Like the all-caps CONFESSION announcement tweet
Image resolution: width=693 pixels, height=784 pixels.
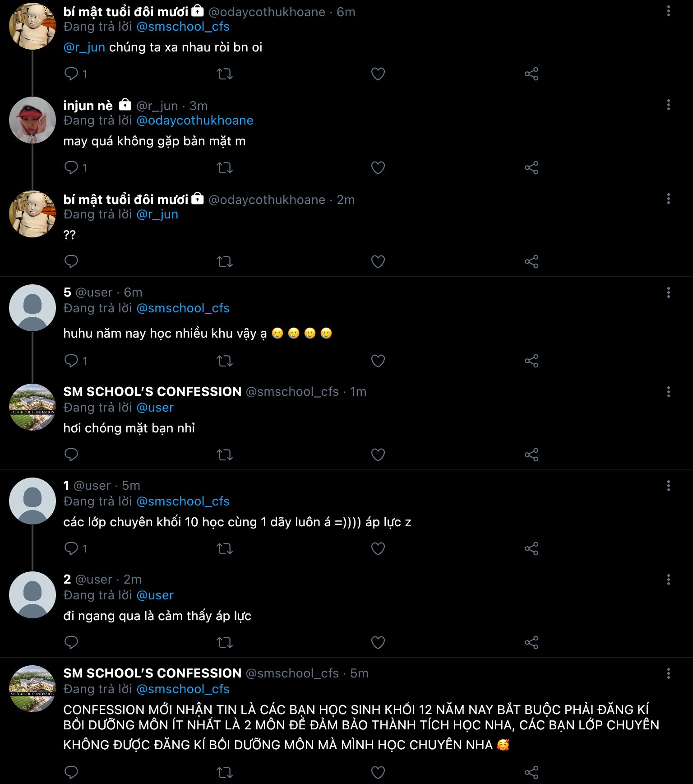[x=378, y=772]
